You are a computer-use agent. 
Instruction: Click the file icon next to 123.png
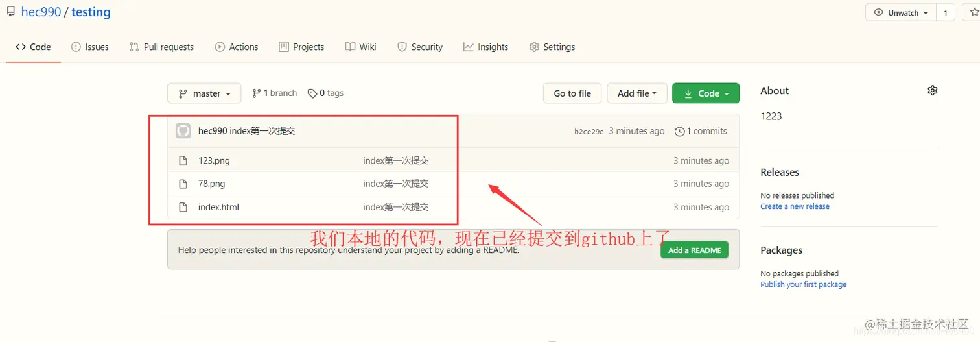[183, 161]
